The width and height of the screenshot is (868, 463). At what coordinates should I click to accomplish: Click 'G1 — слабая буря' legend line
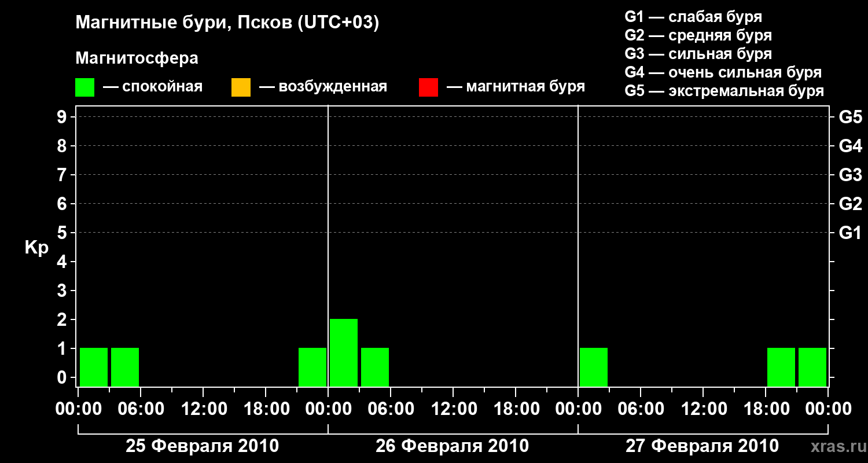693,17
